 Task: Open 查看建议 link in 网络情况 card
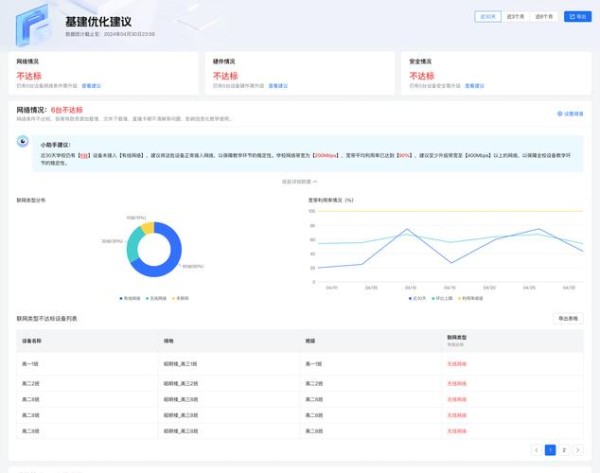click(x=90, y=86)
